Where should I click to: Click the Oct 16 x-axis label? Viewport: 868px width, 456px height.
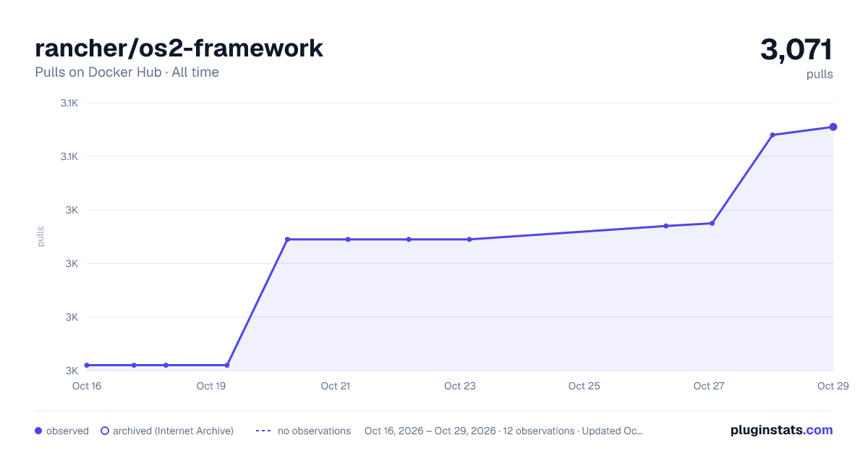tap(87, 386)
